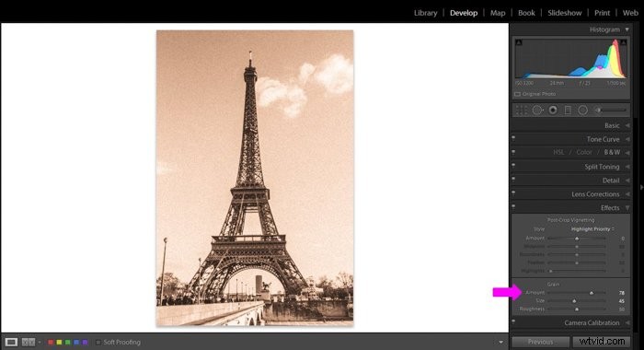Open the Develop module

coord(464,13)
